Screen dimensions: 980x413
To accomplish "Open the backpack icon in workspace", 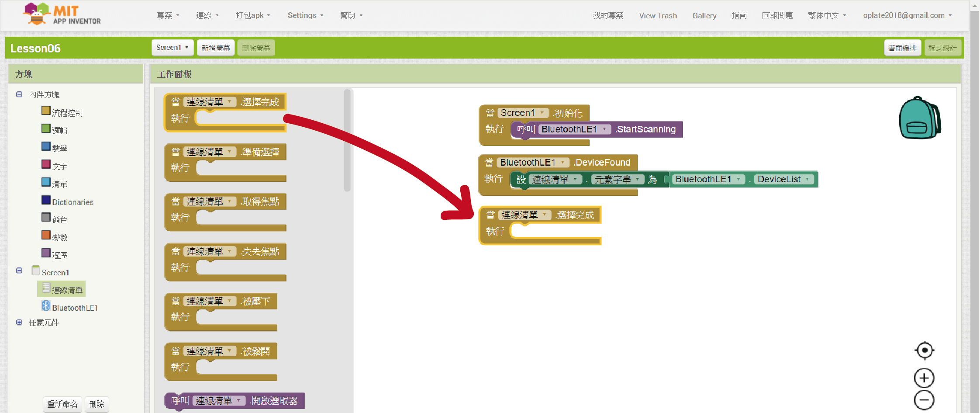I will pyautogui.click(x=919, y=118).
